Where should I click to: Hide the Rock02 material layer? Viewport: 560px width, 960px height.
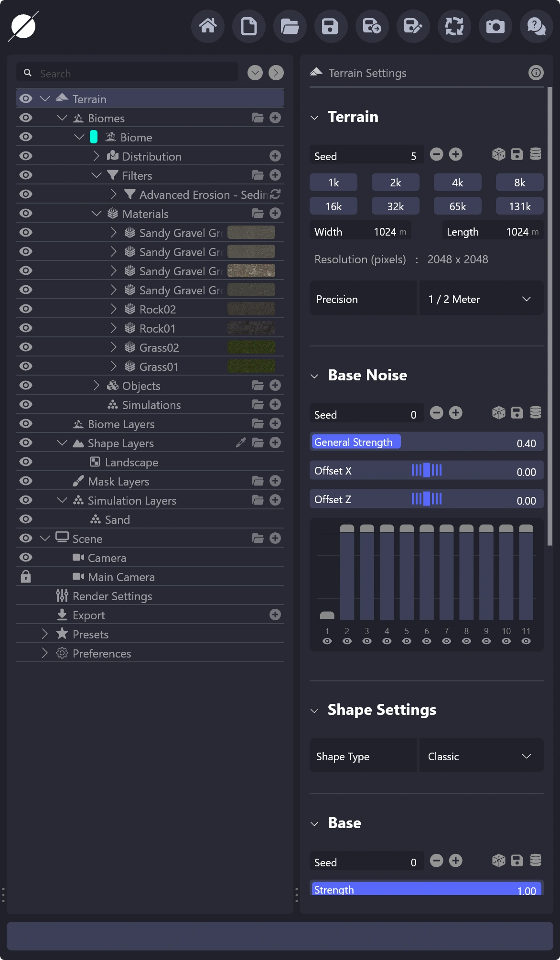click(26, 309)
